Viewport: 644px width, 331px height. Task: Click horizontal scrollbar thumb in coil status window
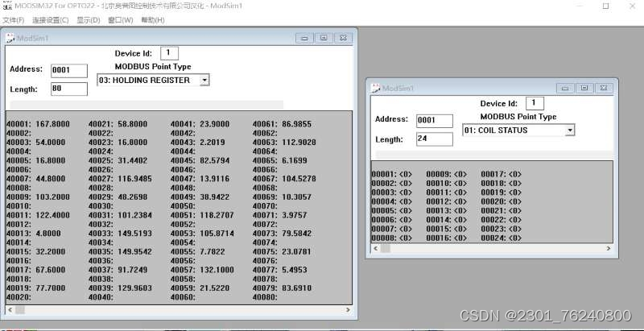pyautogui.click(x=386, y=248)
